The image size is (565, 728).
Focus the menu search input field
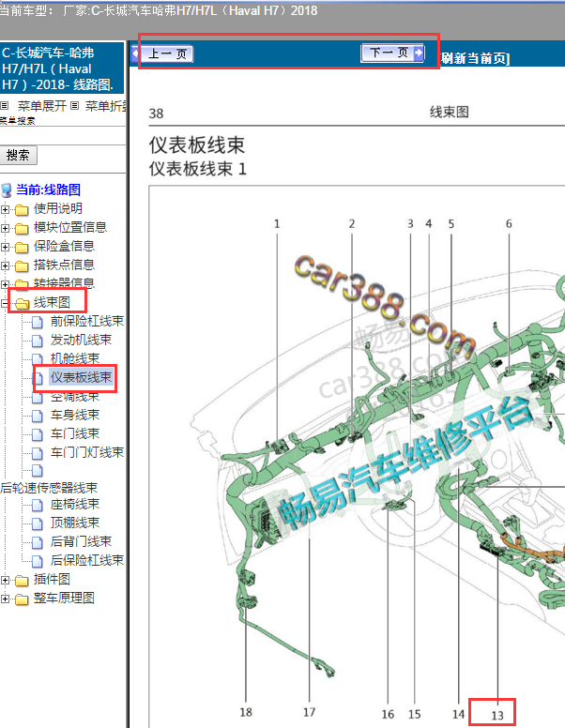pos(63,136)
